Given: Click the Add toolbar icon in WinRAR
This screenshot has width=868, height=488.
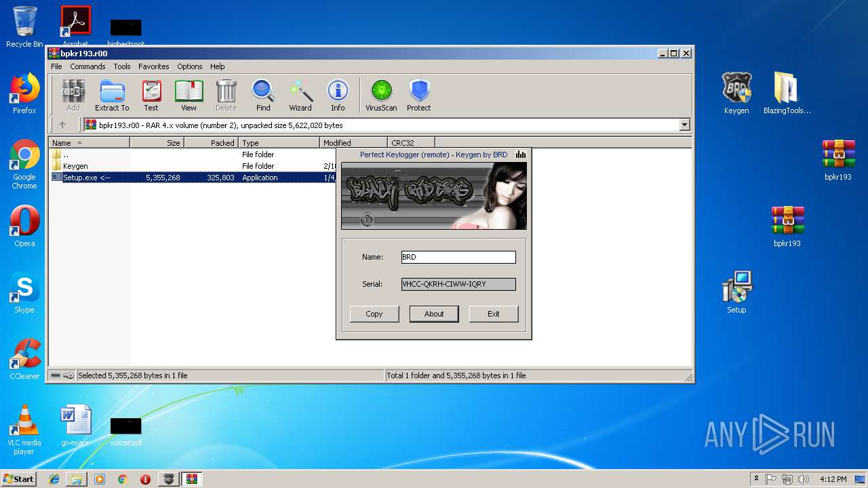Looking at the screenshot, I should (73, 96).
